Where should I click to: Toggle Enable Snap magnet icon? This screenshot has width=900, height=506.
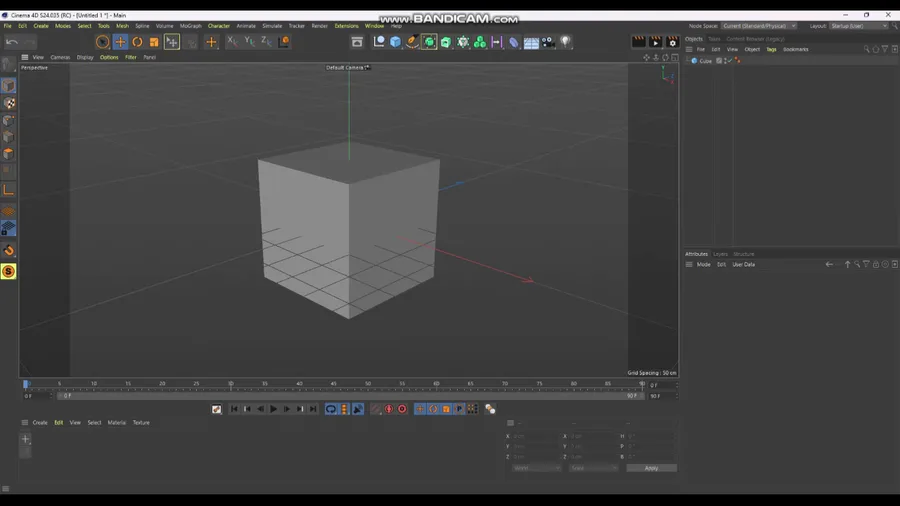9,250
